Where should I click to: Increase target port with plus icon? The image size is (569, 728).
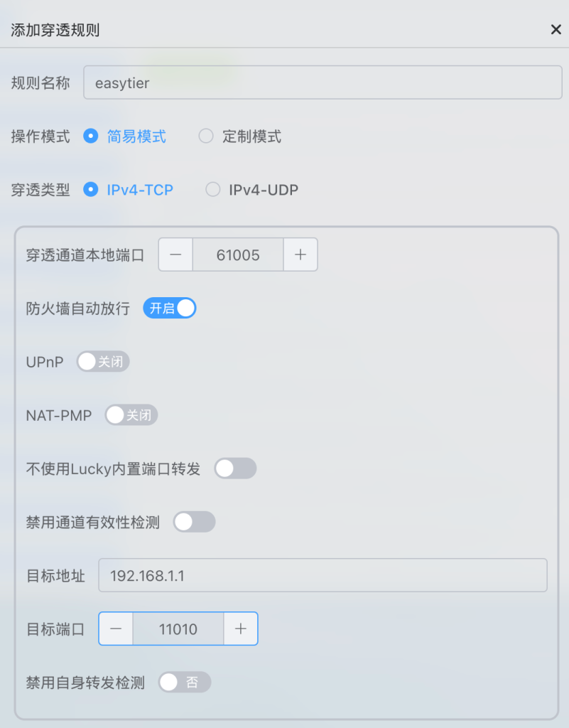[x=241, y=629]
